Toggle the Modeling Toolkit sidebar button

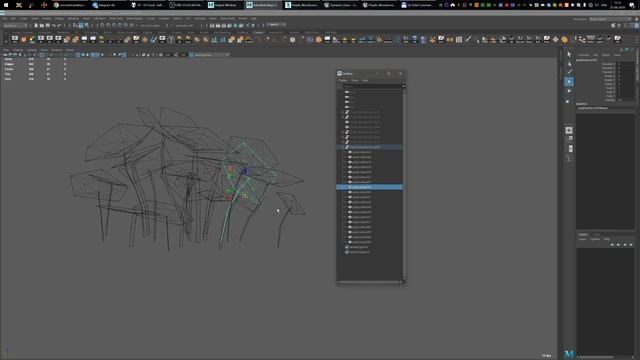(613, 25)
